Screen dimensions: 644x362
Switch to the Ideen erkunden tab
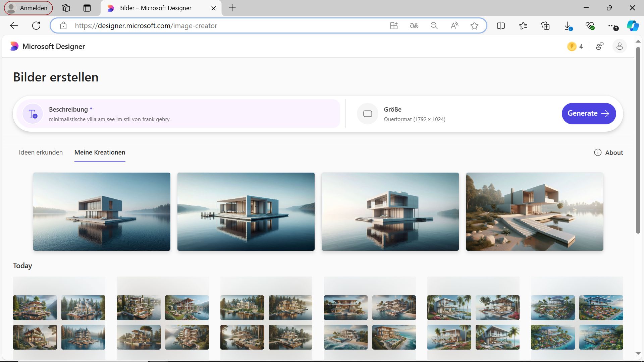[x=41, y=153]
